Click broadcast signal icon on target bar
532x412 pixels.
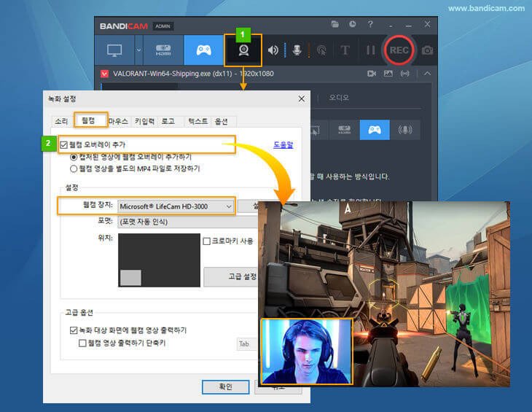pyautogui.click(x=404, y=74)
